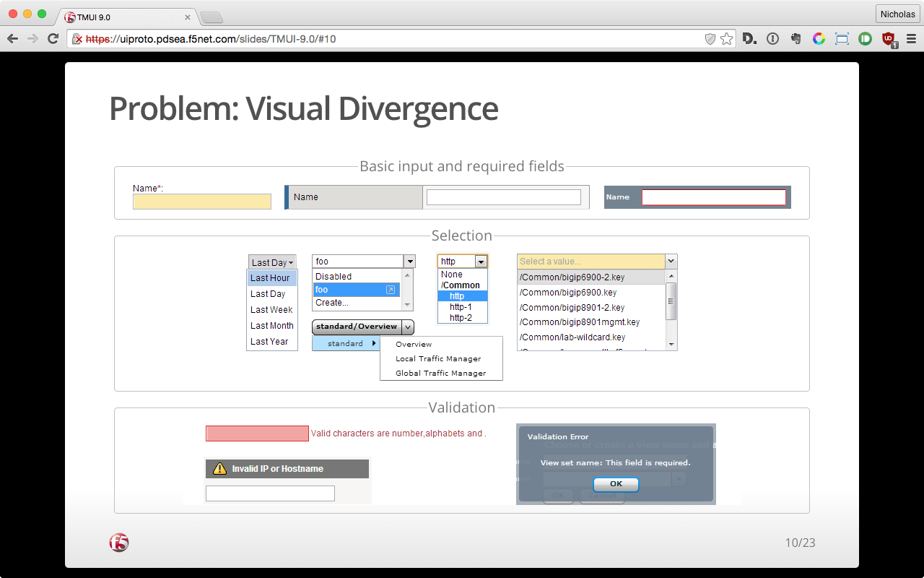Click the yellow Name* input field

pos(202,202)
